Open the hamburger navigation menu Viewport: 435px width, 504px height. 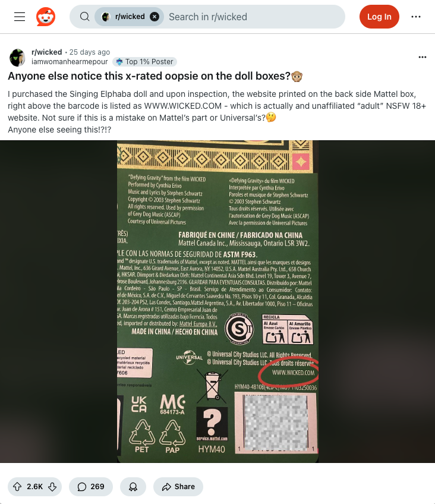coord(20,17)
